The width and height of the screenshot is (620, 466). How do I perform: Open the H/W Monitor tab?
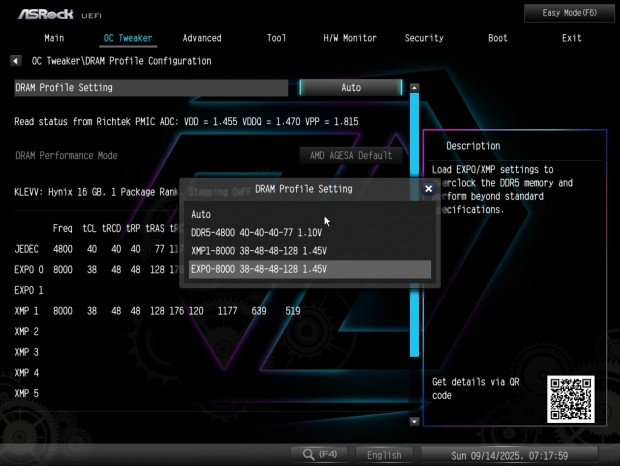pos(350,38)
